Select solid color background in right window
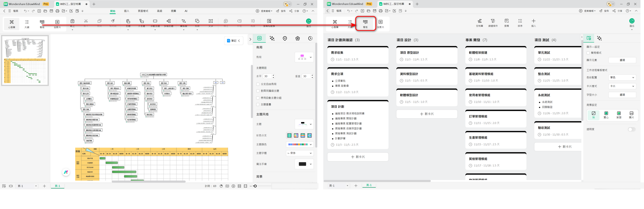The image size is (644, 209). (606, 115)
